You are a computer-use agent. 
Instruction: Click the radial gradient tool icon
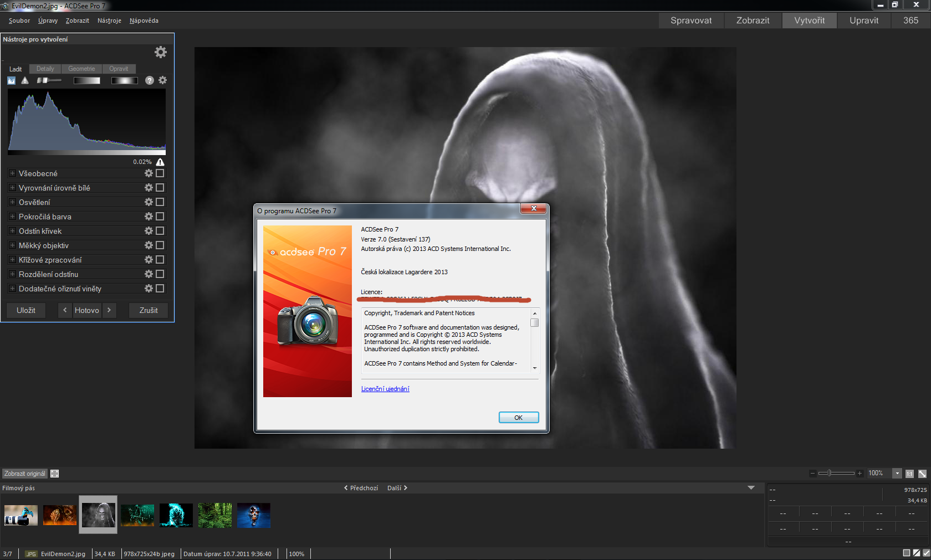[124, 80]
